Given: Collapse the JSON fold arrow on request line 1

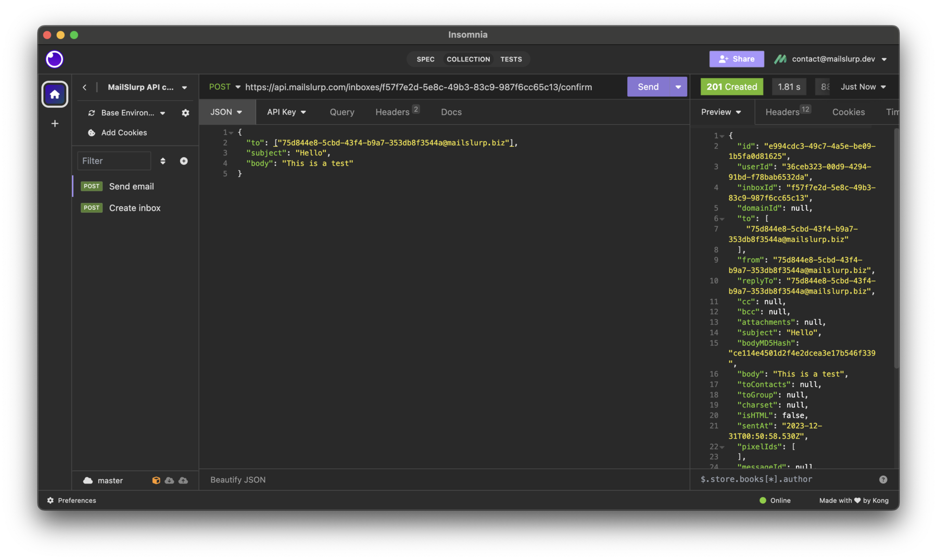Looking at the screenshot, I should pos(231,133).
